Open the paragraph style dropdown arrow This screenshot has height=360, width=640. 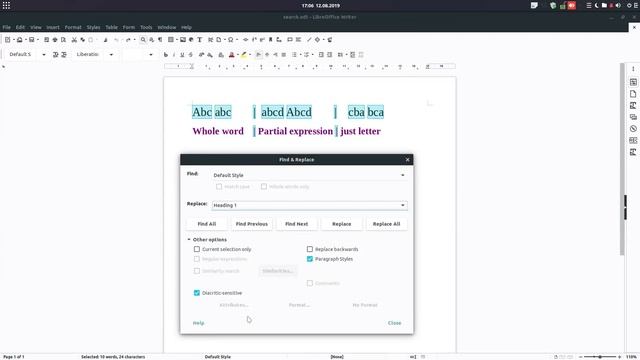[x=44, y=54]
